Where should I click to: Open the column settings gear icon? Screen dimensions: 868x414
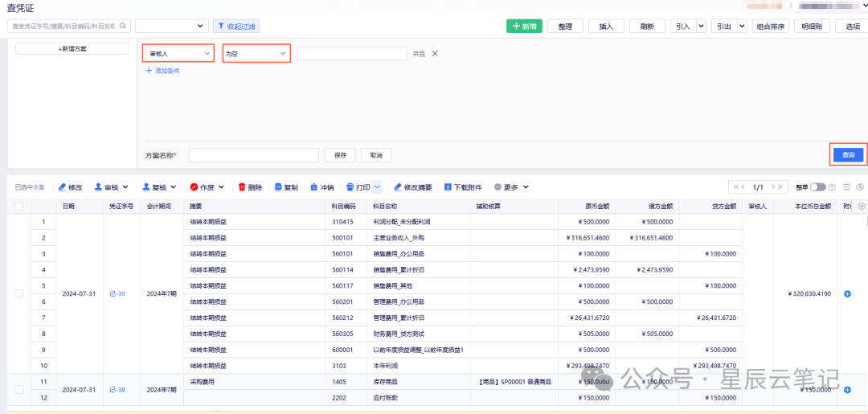point(862,206)
